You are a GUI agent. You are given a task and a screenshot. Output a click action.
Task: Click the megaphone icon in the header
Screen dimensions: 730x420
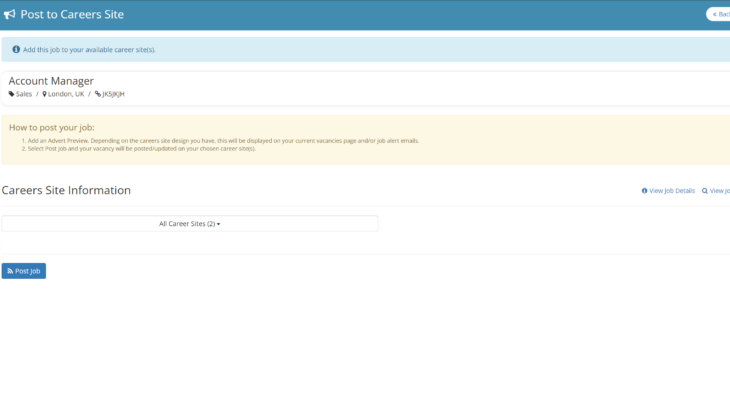[x=10, y=14]
